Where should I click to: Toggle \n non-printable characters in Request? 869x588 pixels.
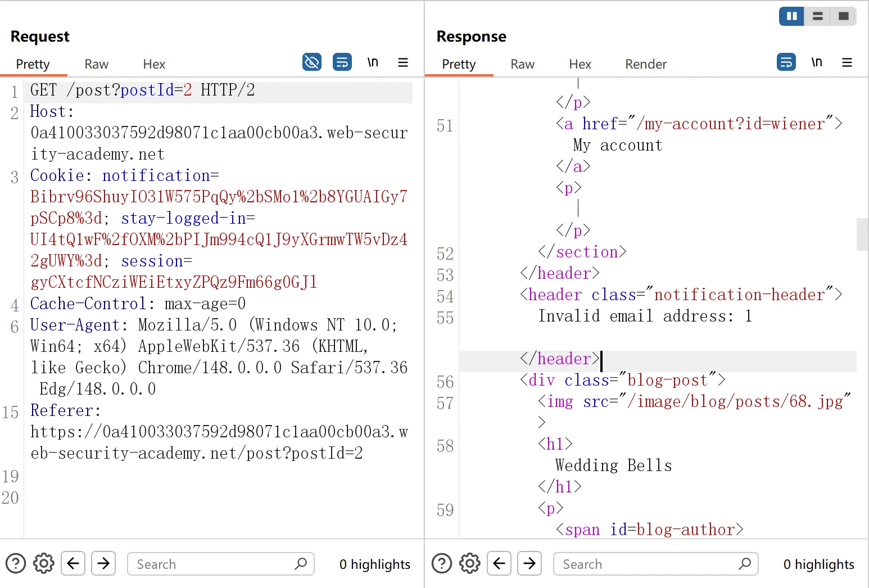373,62
